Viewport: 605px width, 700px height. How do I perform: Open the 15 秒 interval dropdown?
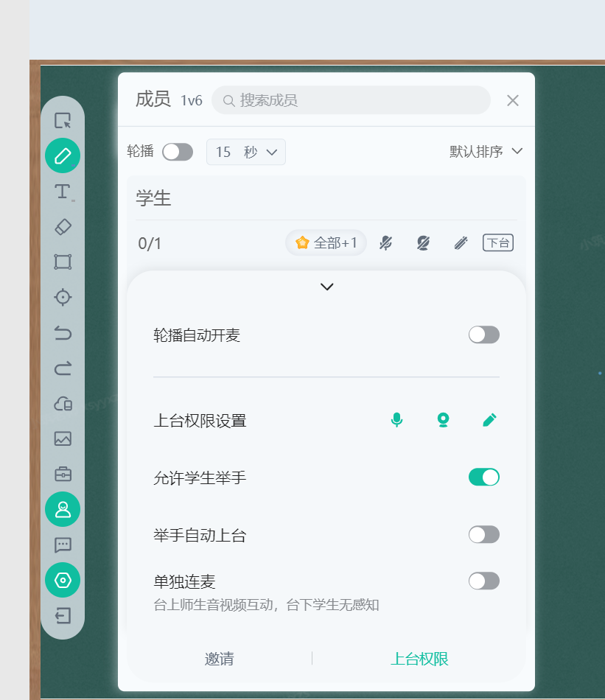pyautogui.click(x=246, y=153)
